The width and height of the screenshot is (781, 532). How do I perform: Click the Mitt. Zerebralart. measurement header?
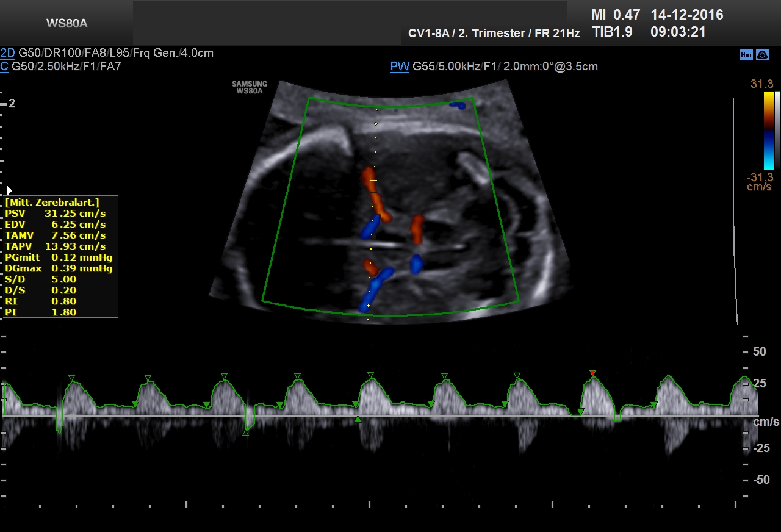pyautogui.click(x=52, y=202)
